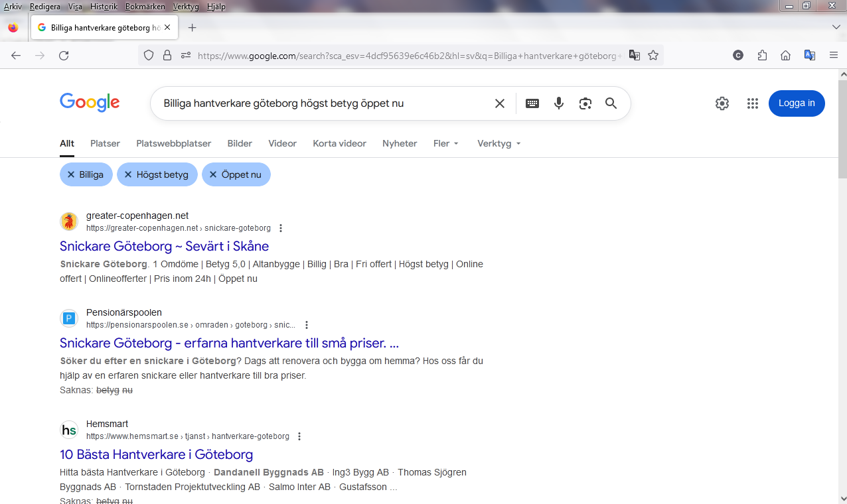Open Google quick settings gear icon
This screenshot has width=847, height=504.
tap(722, 103)
